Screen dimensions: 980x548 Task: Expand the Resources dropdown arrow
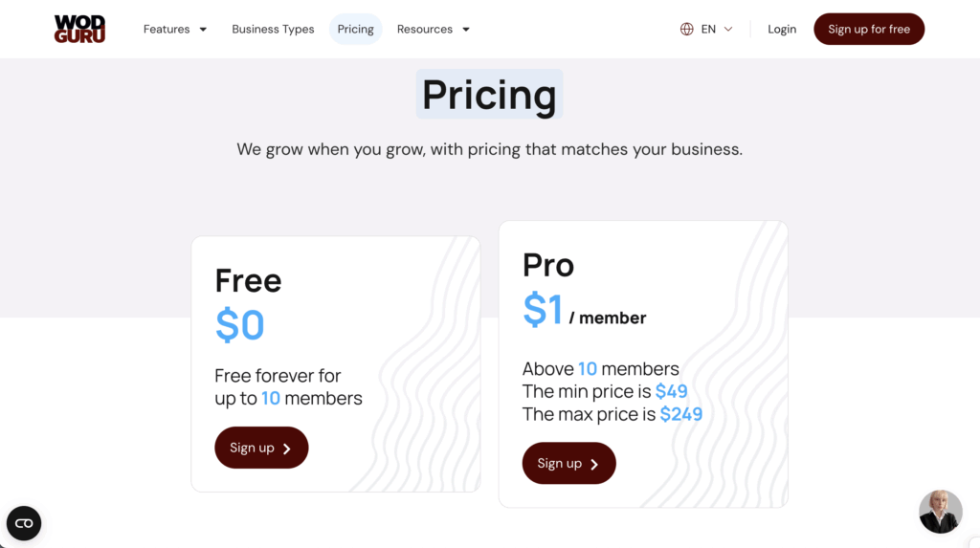(466, 30)
